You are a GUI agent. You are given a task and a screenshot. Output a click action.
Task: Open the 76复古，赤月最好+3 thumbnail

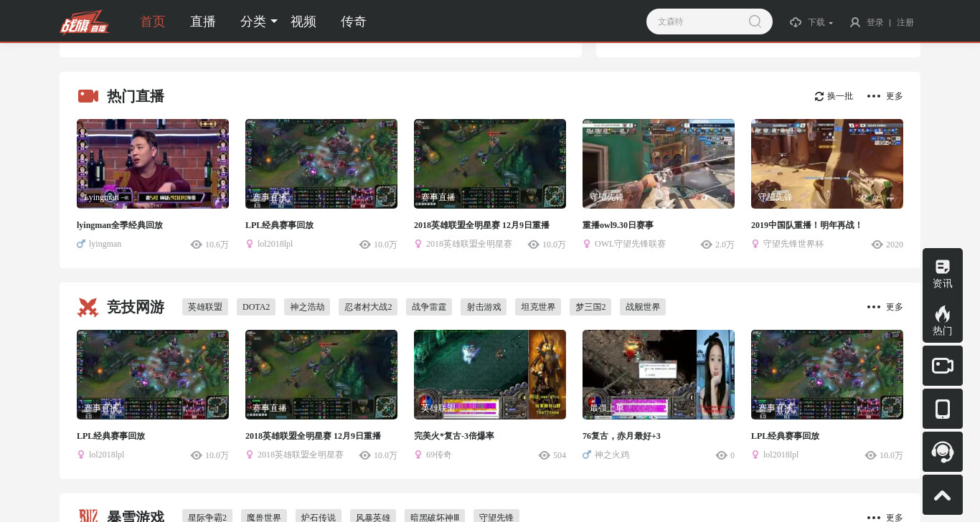point(659,374)
